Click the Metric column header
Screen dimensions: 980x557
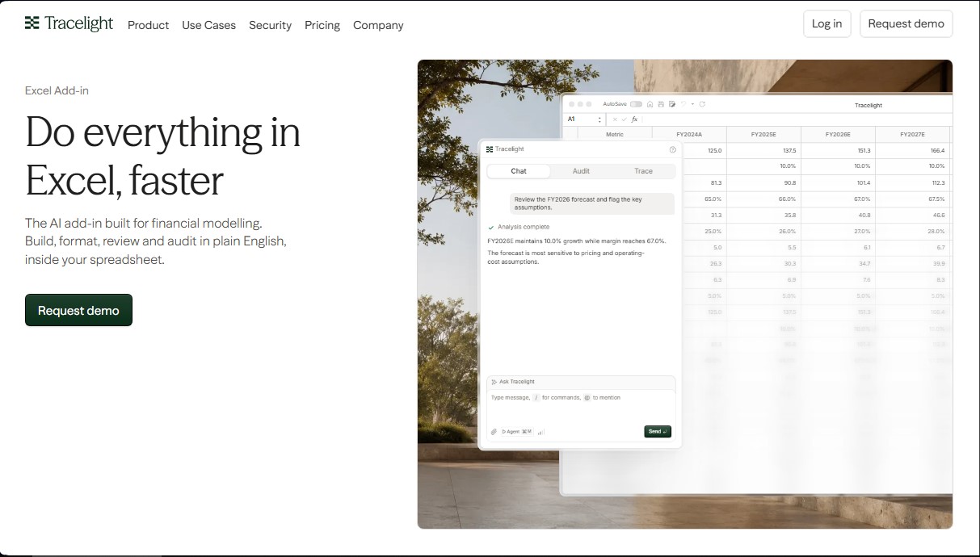pyautogui.click(x=615, y=134)
